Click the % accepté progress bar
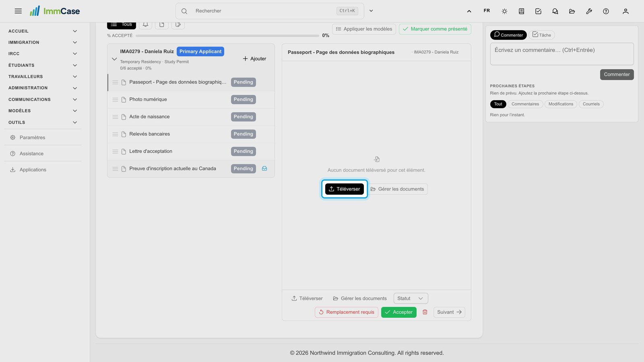 [x=227, y=36]
